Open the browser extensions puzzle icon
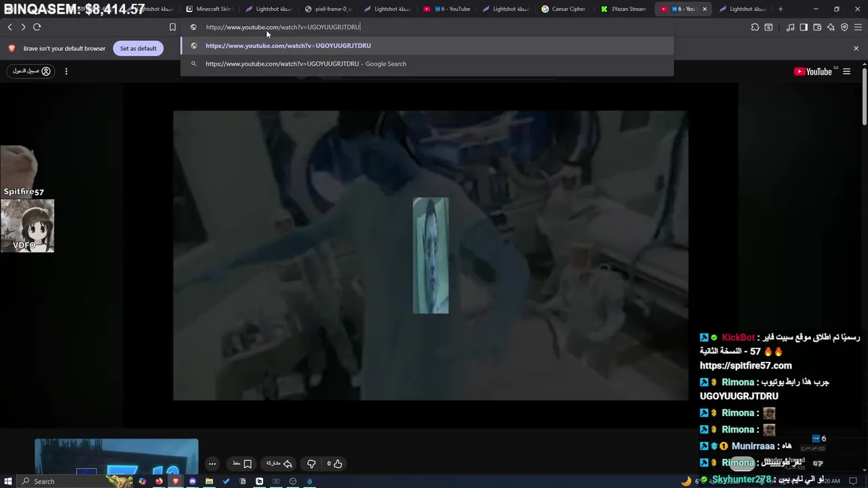 click(x=755, y=27)
